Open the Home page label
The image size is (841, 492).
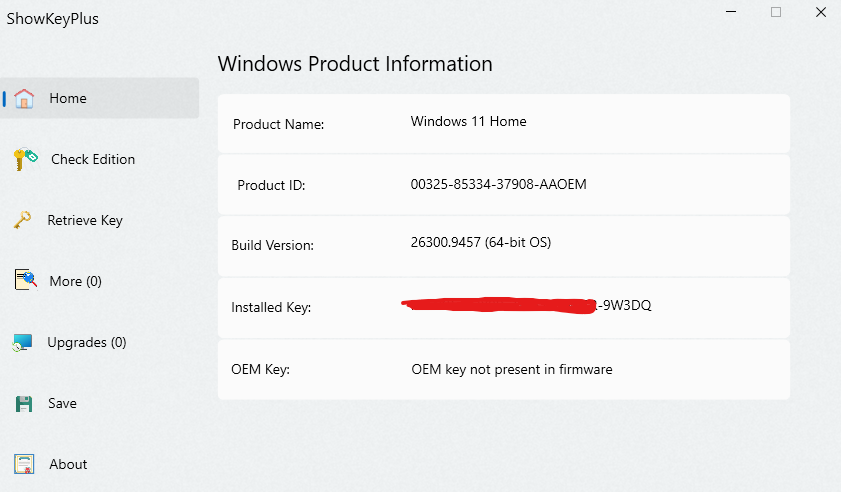click(x=68, y=98)
